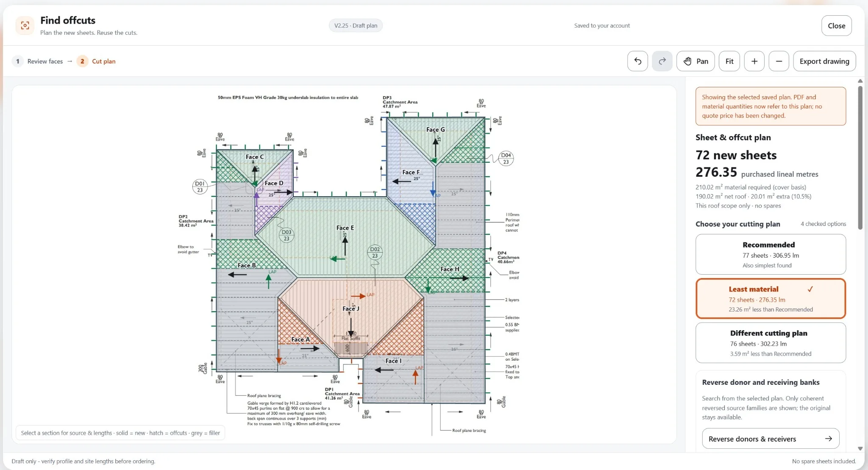The height and width of the screenshot is (470, 868).
Task: Click the D01 detail marker circle
Action: (x=200, y=186)
